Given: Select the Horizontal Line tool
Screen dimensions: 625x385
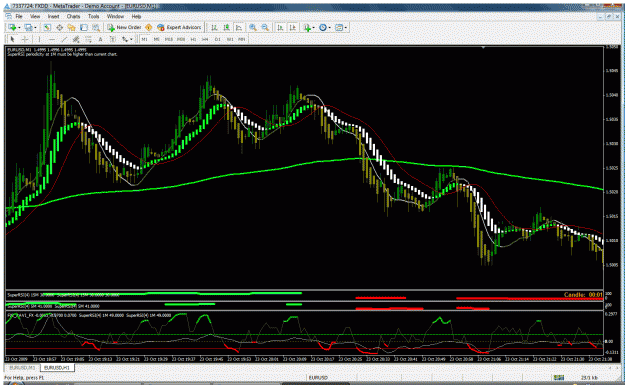Looking at the screenshot, I should [52, 39].
